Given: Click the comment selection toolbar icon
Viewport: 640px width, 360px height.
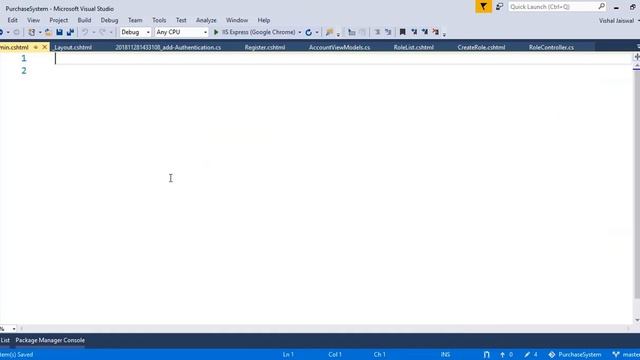Looking at the screenshot, I should (351, 32).
